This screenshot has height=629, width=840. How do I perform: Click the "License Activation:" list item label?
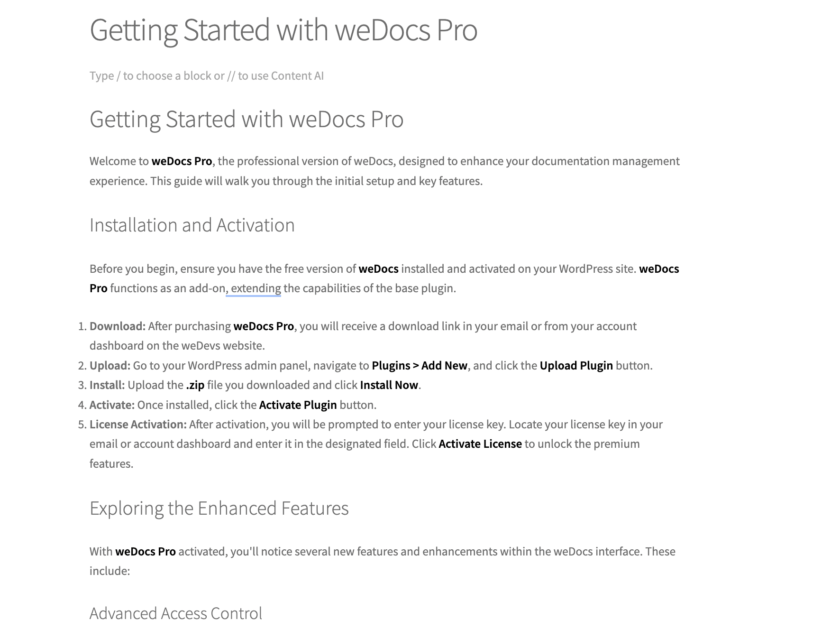(138, 425)
